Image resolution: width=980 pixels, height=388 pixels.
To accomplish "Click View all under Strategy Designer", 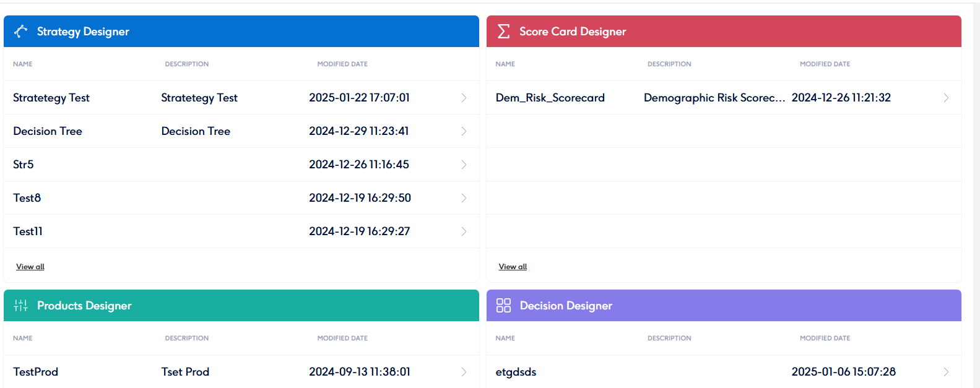I will [x=30, y=267].
